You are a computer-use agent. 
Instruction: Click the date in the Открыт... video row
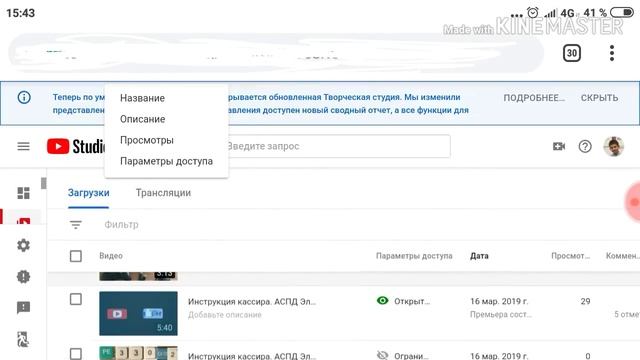(x=499, y=301)
